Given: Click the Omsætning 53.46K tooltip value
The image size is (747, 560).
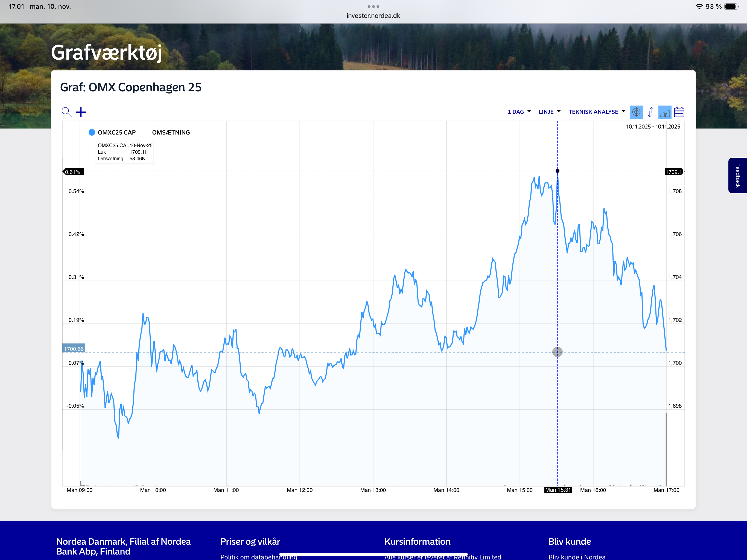Looking at the screenshot, I should (138, 158).
